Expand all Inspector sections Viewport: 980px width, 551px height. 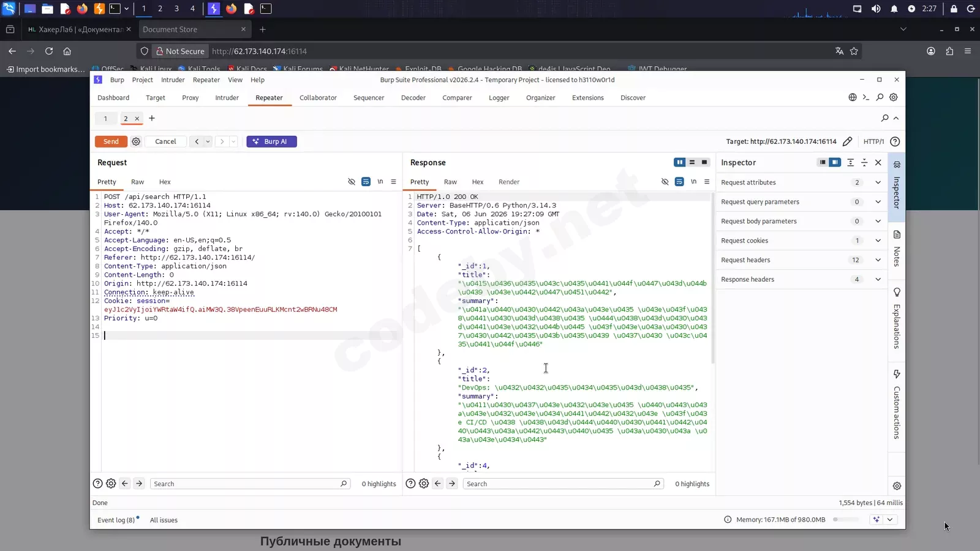[850, 162]
